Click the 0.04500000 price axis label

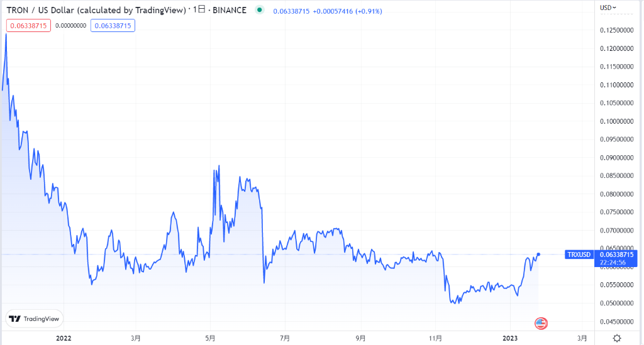(x=616, y=322)
